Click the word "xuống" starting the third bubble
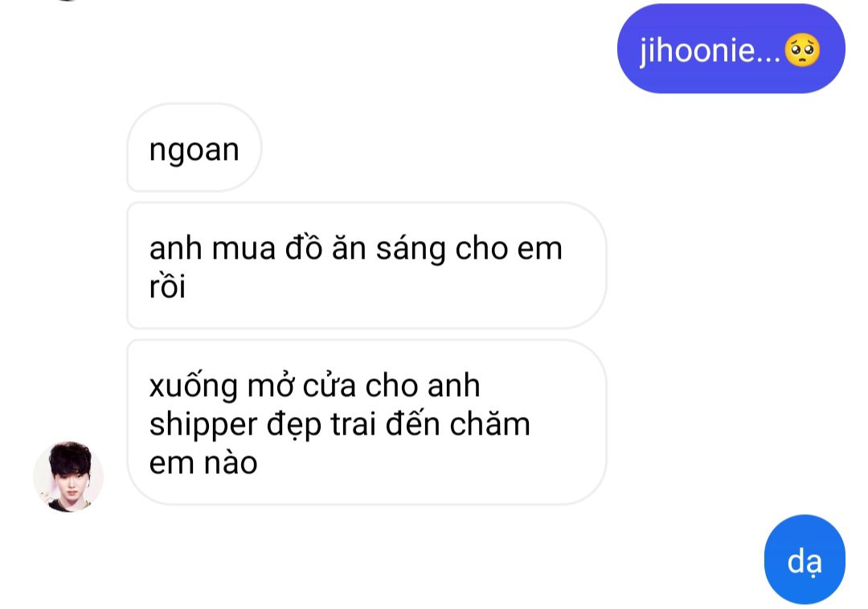Image resolution: width=868 pixels, height=609 pixels. [x=193, y=386]
